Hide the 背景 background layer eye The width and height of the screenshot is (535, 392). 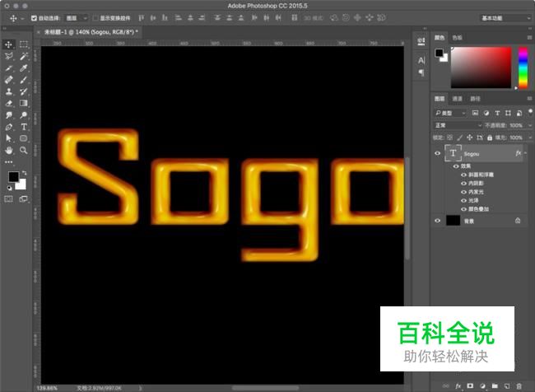(x=437, y=221)
